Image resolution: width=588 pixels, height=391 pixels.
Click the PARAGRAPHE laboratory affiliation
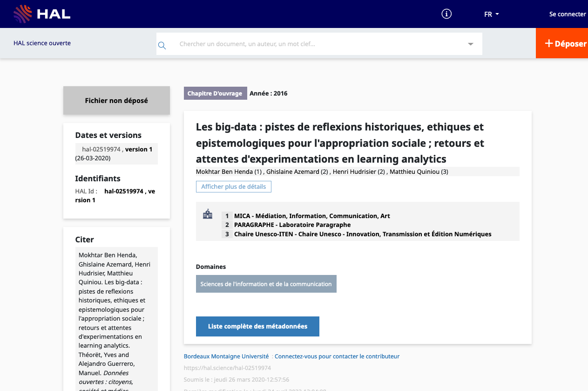pos(292,225)
